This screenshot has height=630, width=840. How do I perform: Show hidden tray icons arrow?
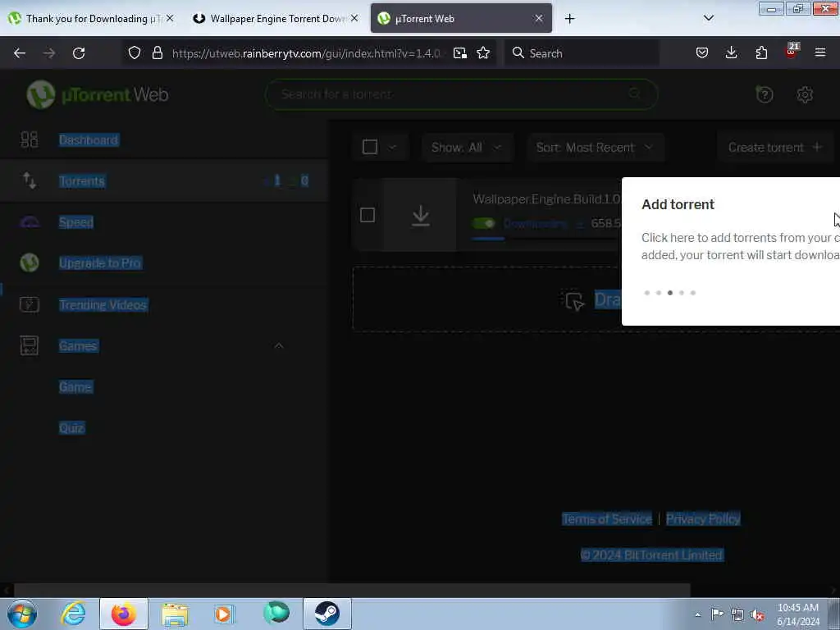tap(697, 614)
